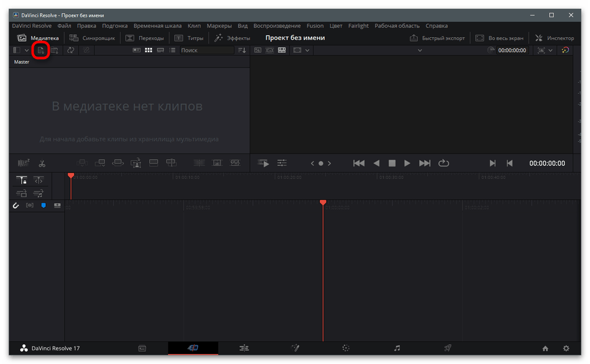
Task: Click the Boring Detector zzz icon
Action: pos(24,163)
